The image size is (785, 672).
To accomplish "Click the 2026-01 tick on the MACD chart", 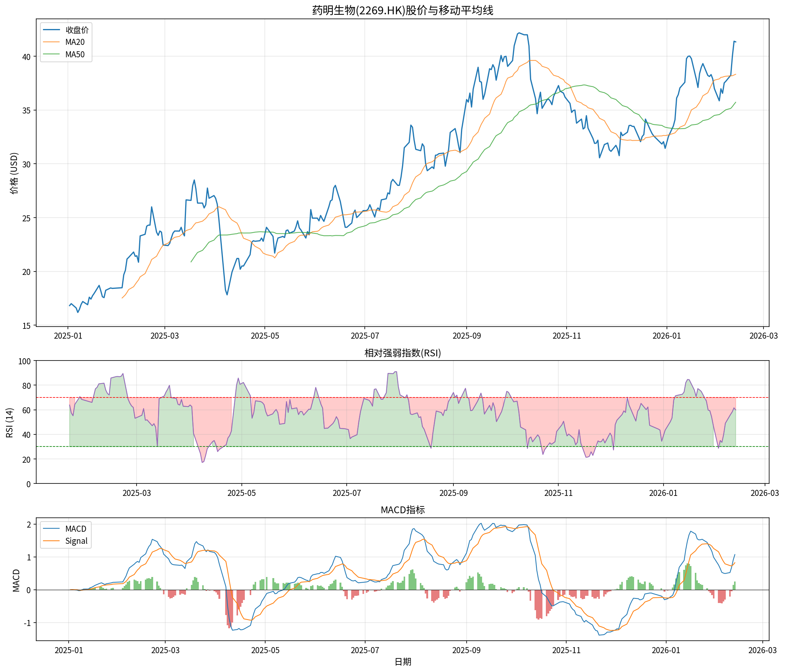I will [x=666, y=651].
